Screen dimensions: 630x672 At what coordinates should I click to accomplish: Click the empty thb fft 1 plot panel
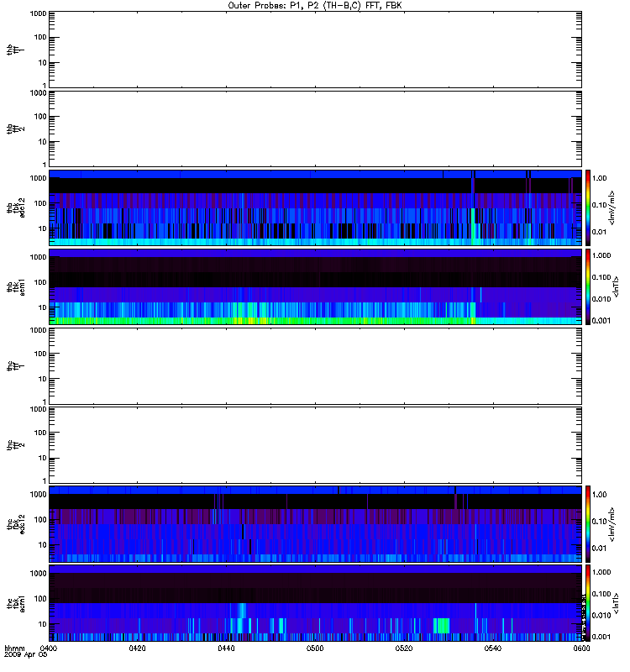point(315,50)
